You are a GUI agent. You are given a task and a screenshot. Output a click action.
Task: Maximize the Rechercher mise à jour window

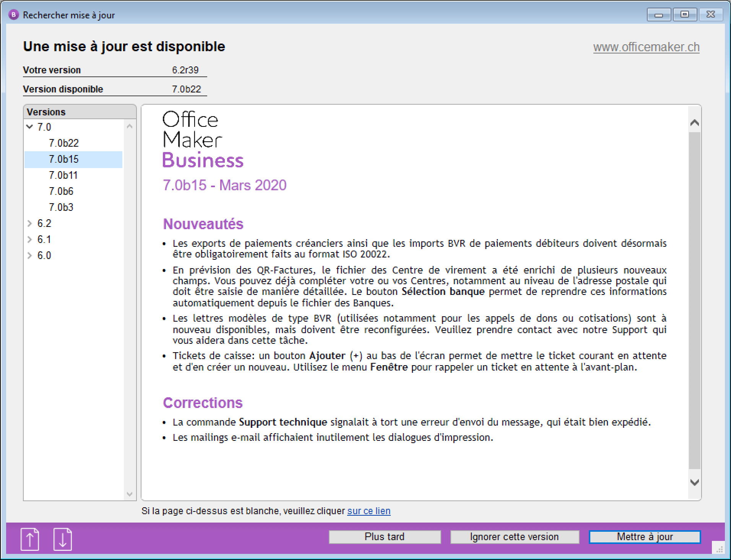point(685,15)
